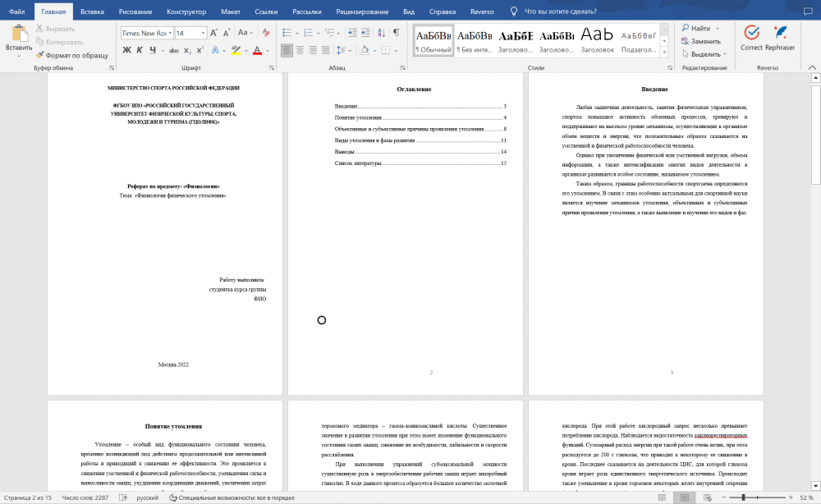Decrease font size with the small A icon

click(227, 33)
